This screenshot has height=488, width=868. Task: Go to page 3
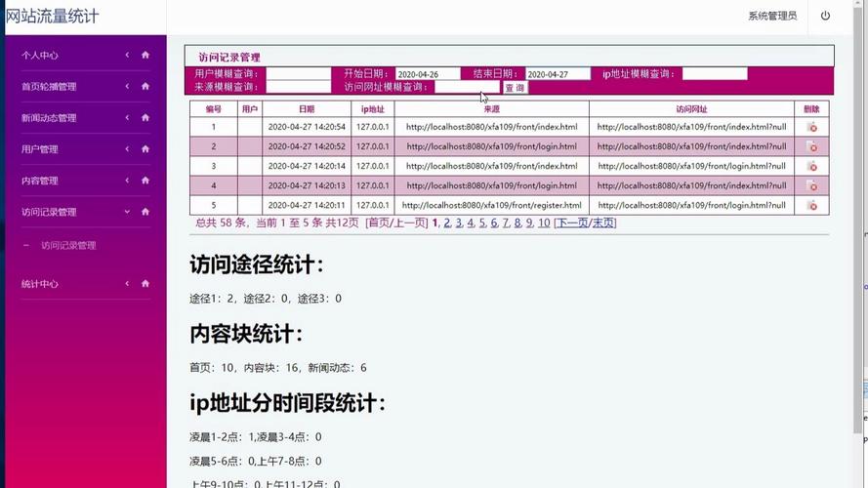pyautogui.click(x=459, y=223)
